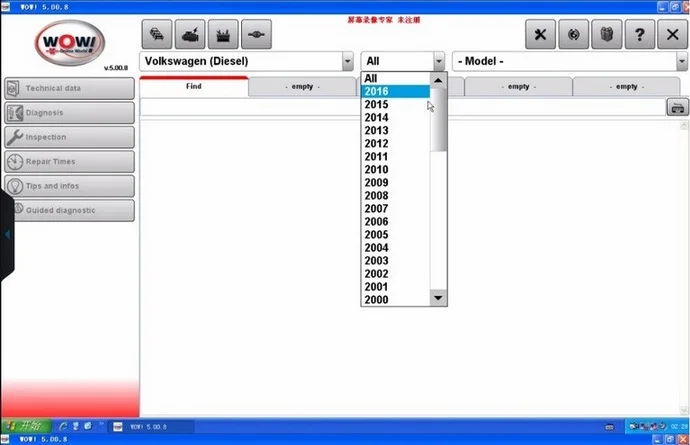Click the book manual icon

[x=607, y=34]
